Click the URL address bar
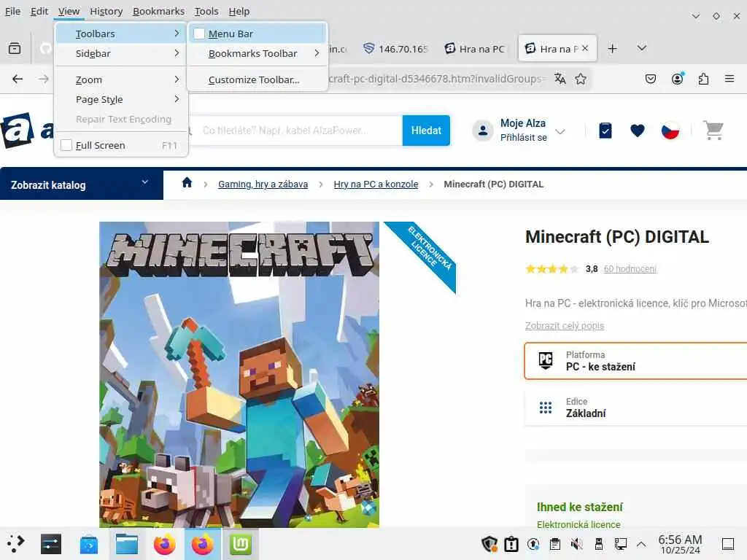The height and width of the screenshot is (560, 747). [x=436, y=79]
